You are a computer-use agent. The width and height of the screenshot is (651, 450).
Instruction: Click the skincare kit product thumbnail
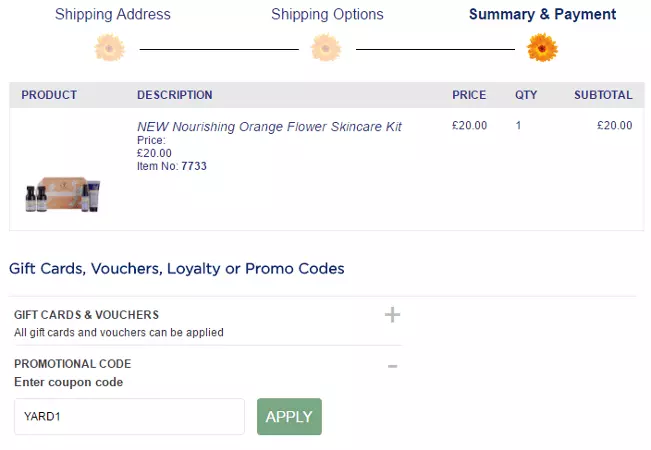pyautogui.click(x=64, y=193)
